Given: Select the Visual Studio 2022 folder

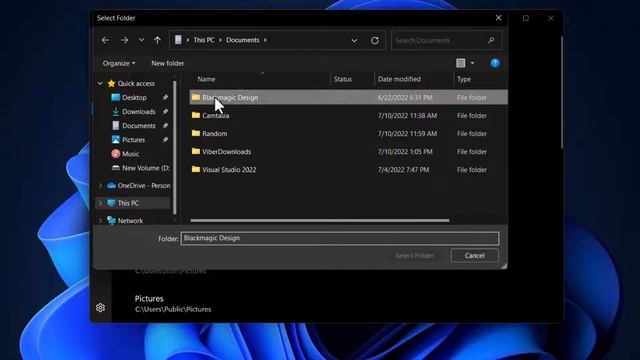Looking at the screenshot, I should point(349,169).
